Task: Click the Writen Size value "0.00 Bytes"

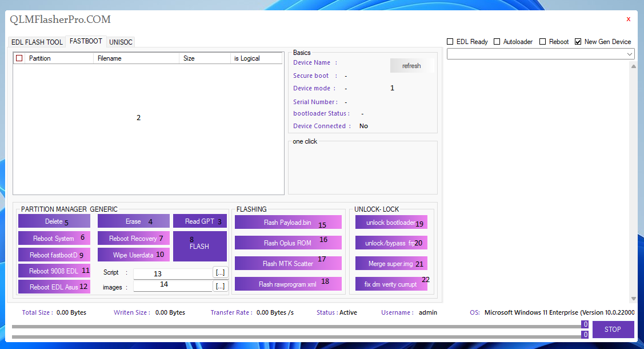Action: coord(170,312)
